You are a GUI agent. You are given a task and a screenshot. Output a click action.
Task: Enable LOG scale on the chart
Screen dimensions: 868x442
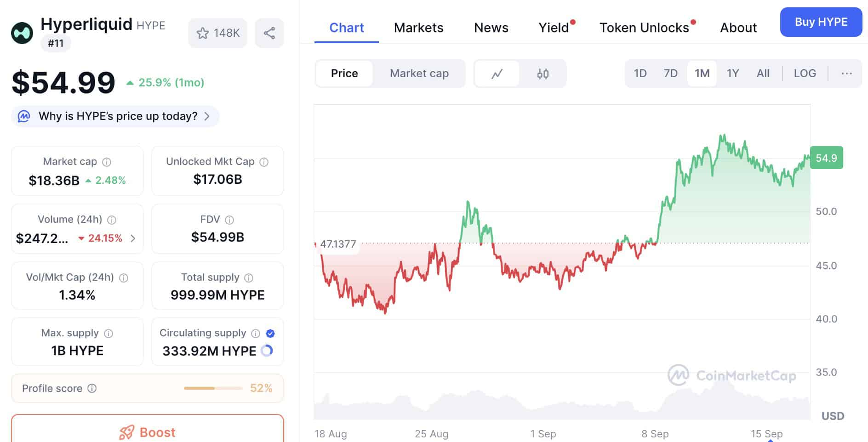point(805,74)
